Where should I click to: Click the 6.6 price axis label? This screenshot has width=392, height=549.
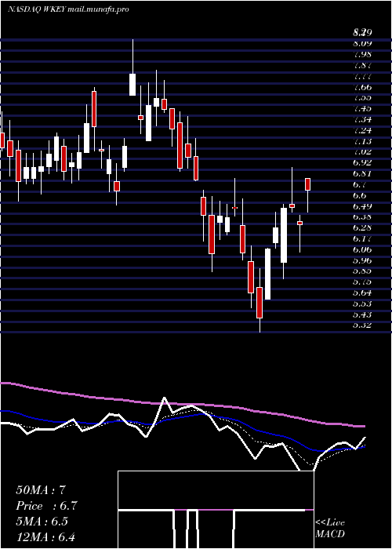tap(360, 195)
